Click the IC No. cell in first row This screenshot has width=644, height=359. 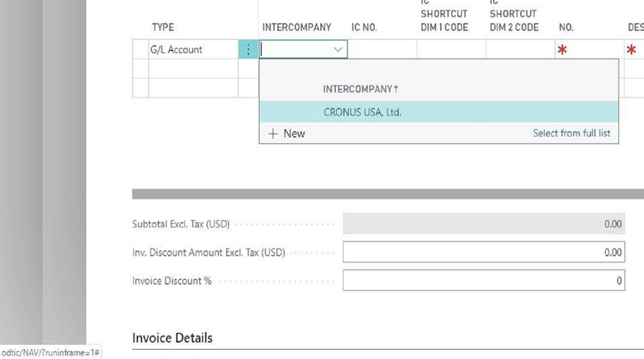[382, 50]
